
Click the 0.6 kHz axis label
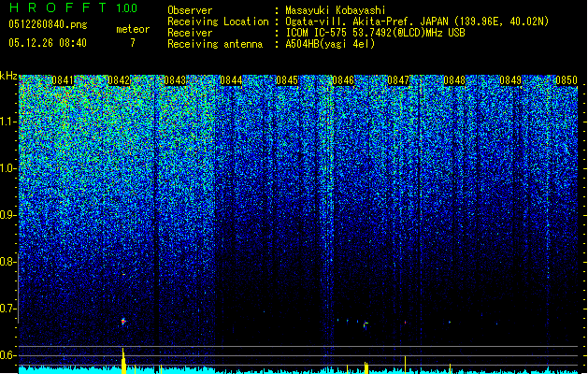[8, 355]
